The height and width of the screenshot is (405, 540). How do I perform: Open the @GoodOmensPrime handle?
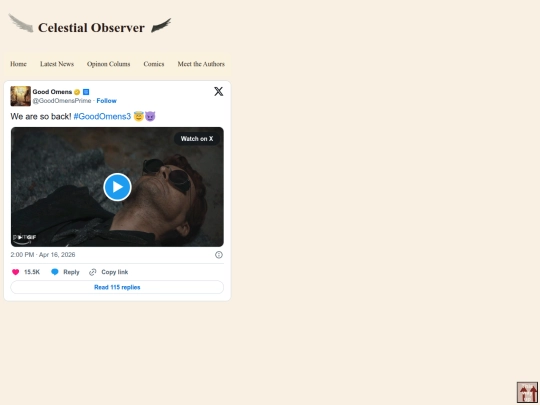tap(62, 101)
